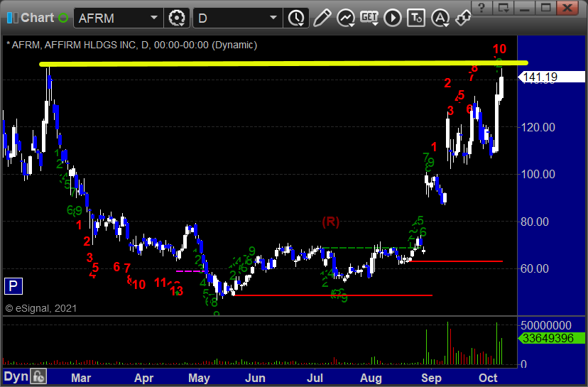
Task: Click the Mar label on time axis
Action: click(81, 378)
